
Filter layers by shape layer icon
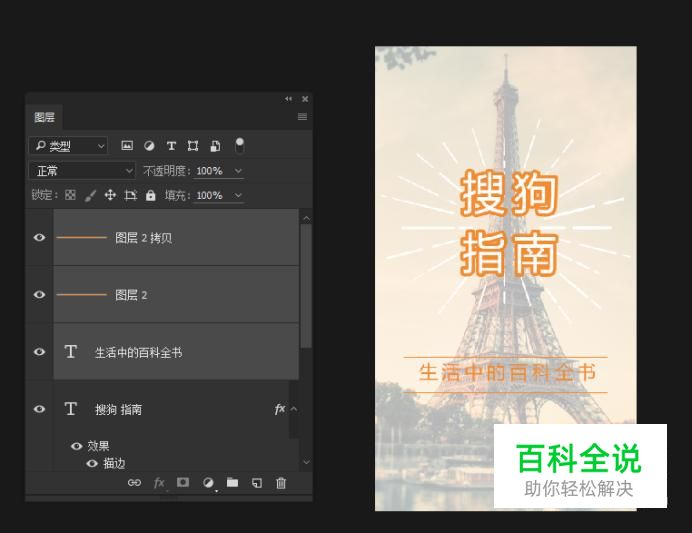193,146
